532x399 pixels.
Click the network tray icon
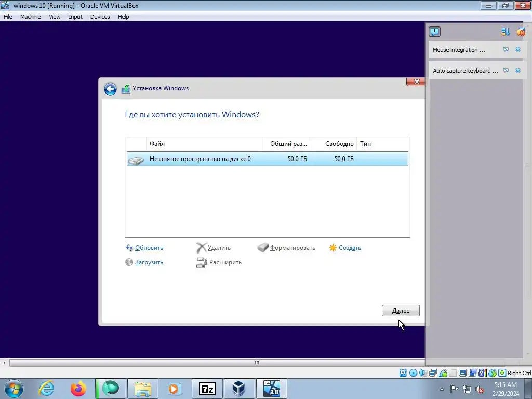[467, 389]
